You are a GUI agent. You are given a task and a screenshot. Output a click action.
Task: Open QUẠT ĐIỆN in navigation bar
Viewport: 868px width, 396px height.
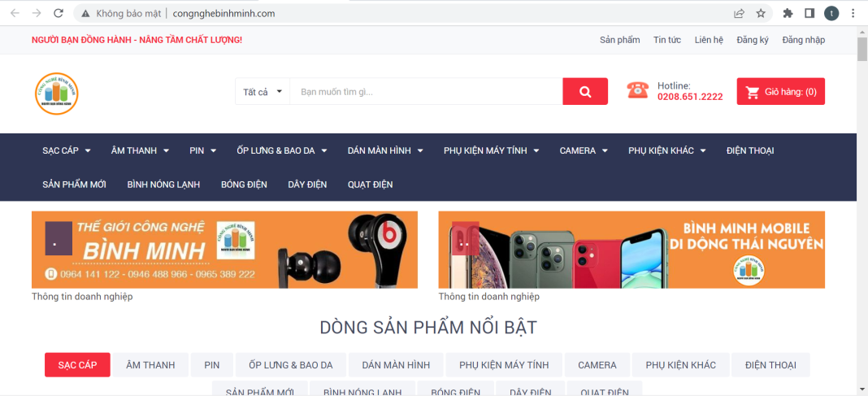click(x=371, y=185)
